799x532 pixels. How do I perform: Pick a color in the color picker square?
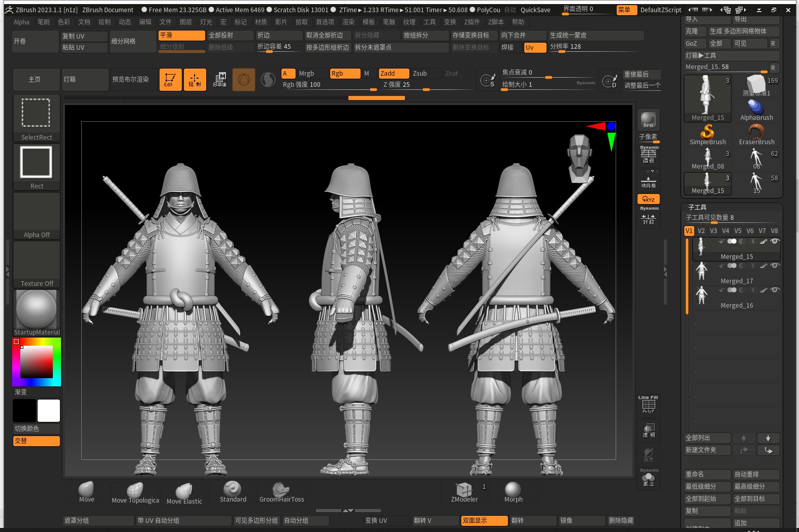[x=37, y=362]
